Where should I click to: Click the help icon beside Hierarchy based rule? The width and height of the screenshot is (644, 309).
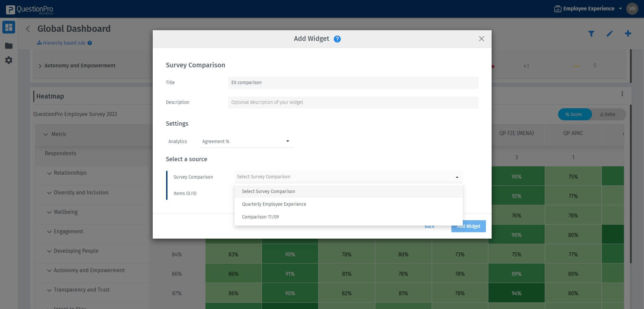(90, 43)
